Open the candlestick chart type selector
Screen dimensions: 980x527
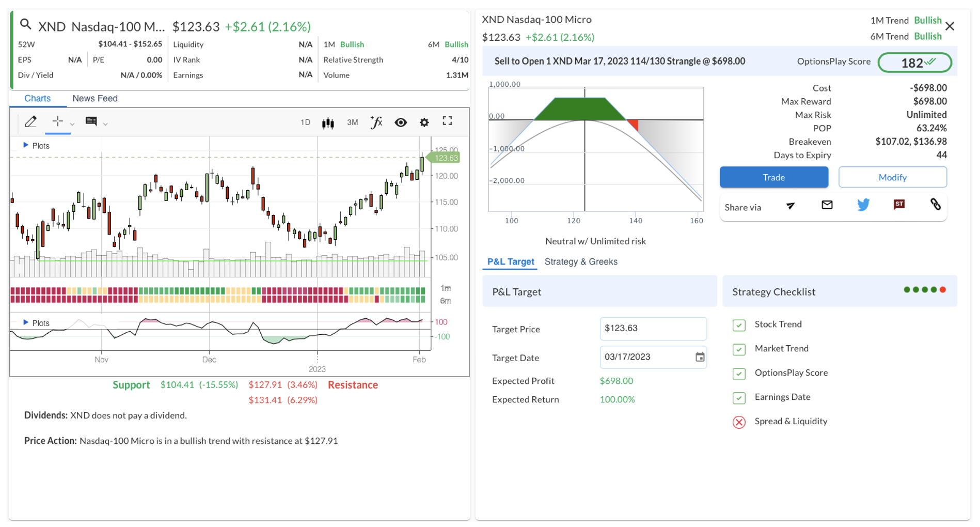[328, 123]
